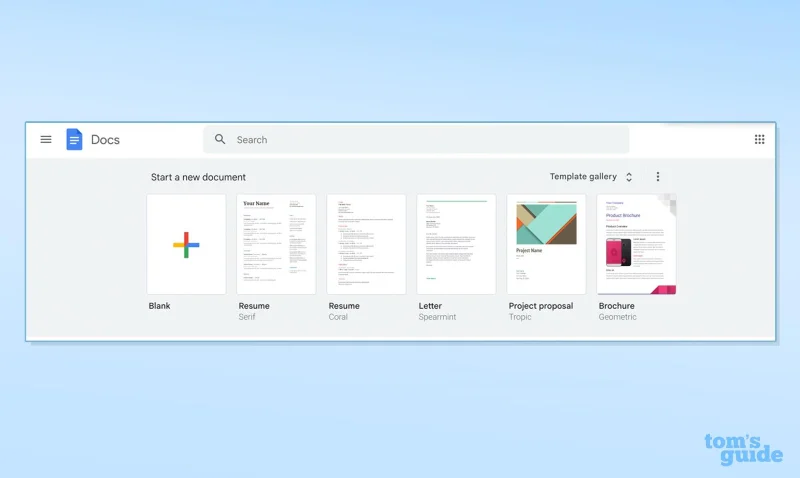Open the main hamburger menu
This screenshot has width=800, height=478.
(46, 139)
